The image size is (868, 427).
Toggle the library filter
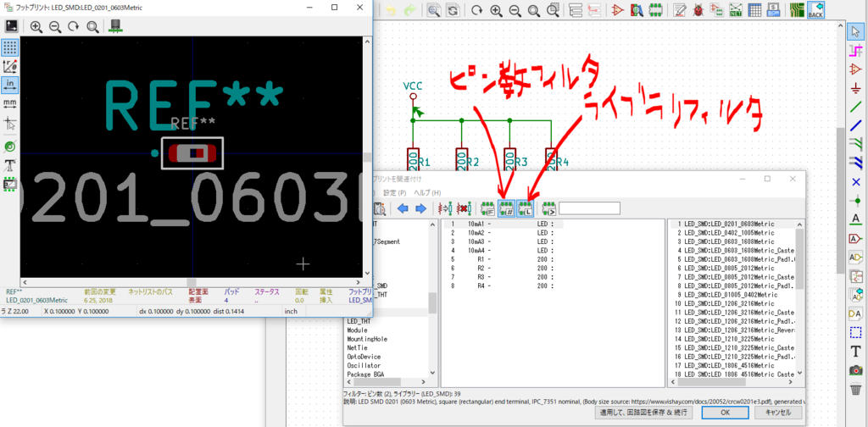[525, 208]
